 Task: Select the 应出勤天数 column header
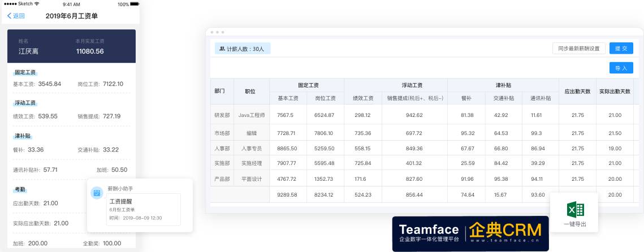577,91
